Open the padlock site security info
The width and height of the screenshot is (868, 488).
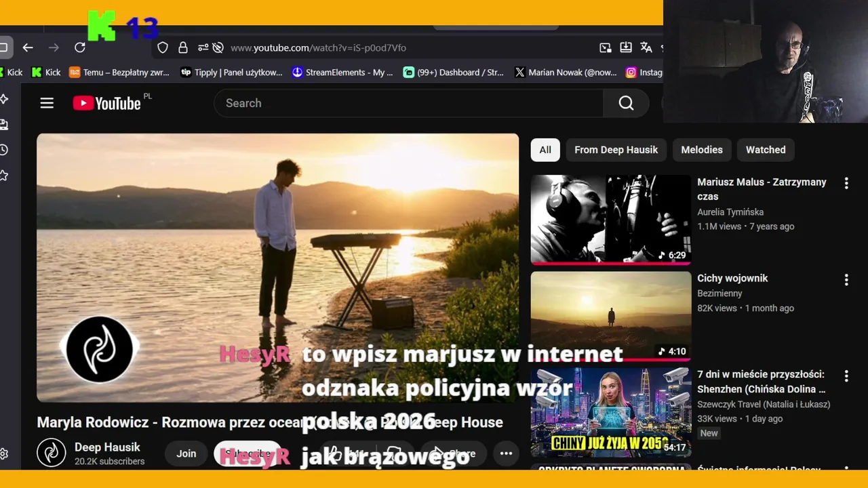tap(183, 47)
